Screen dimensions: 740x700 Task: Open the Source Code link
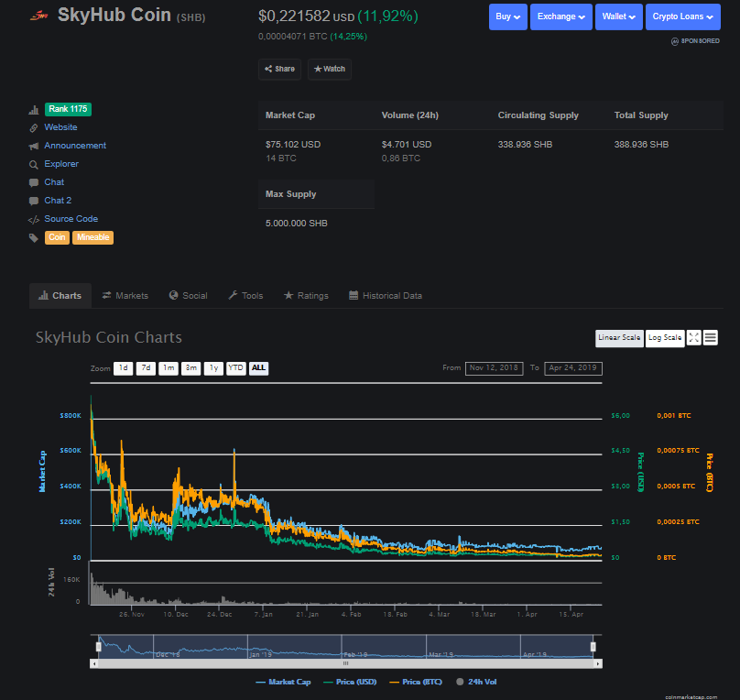click(x=71, y=219)
